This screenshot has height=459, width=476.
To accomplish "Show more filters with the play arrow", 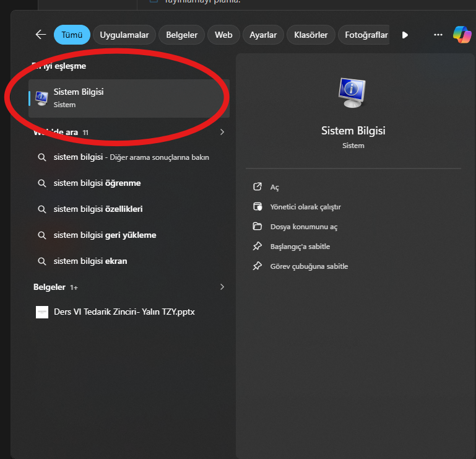I will click(x=405, y=35).
